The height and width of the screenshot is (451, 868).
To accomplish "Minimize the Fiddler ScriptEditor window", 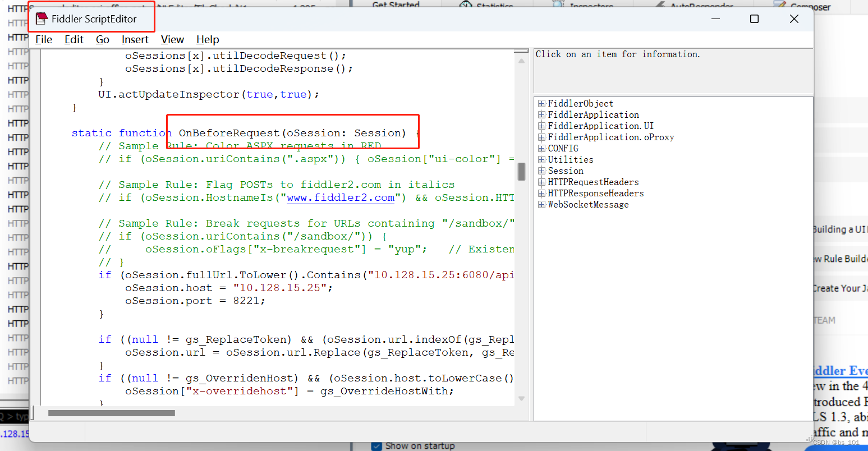I will 716,19.
